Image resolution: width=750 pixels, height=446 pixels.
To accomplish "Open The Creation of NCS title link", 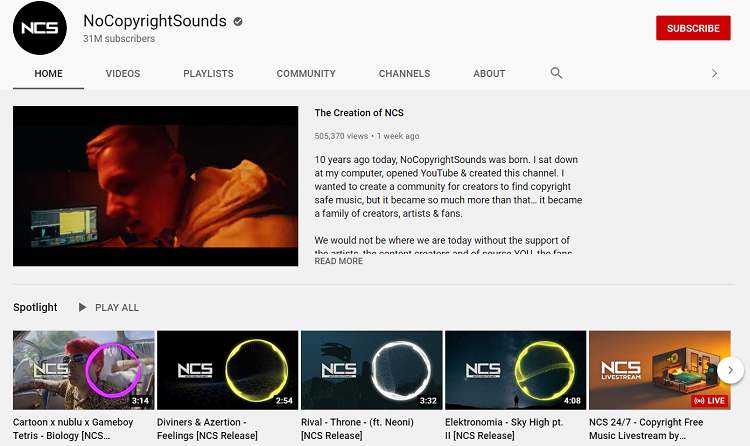I will point(359,113).
